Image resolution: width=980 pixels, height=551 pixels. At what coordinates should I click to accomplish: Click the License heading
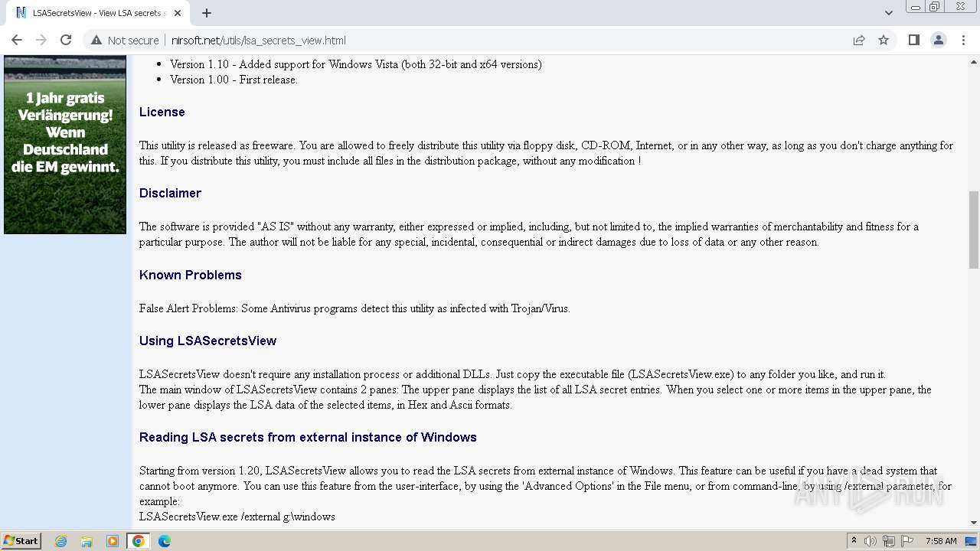coord(162,112)
